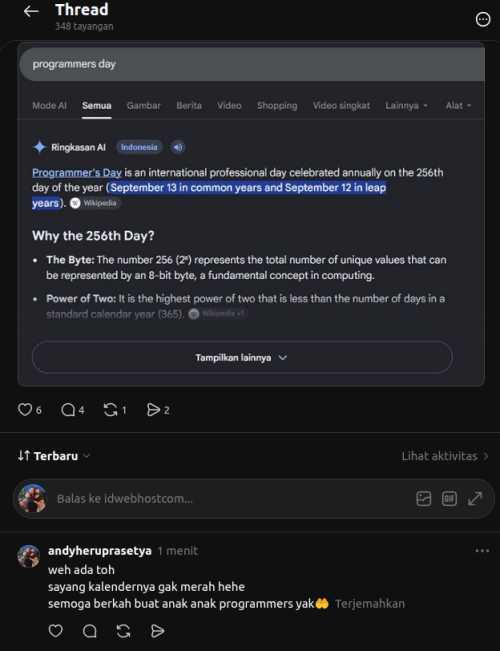Repost andyheruprasetya's comment

click(123, 631)
